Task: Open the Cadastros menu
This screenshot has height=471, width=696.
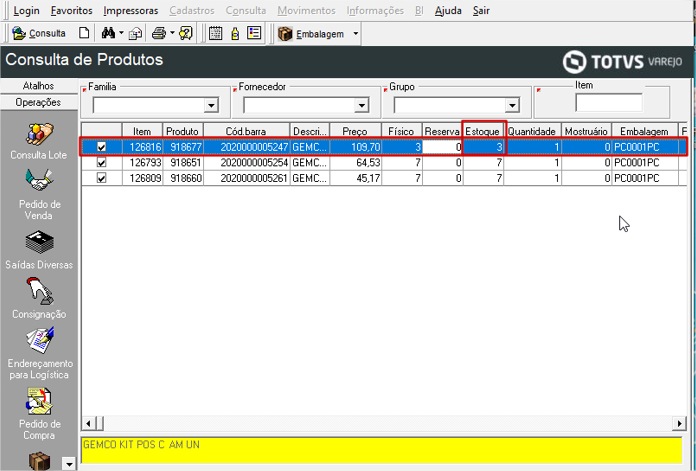Action: point(192,11)
